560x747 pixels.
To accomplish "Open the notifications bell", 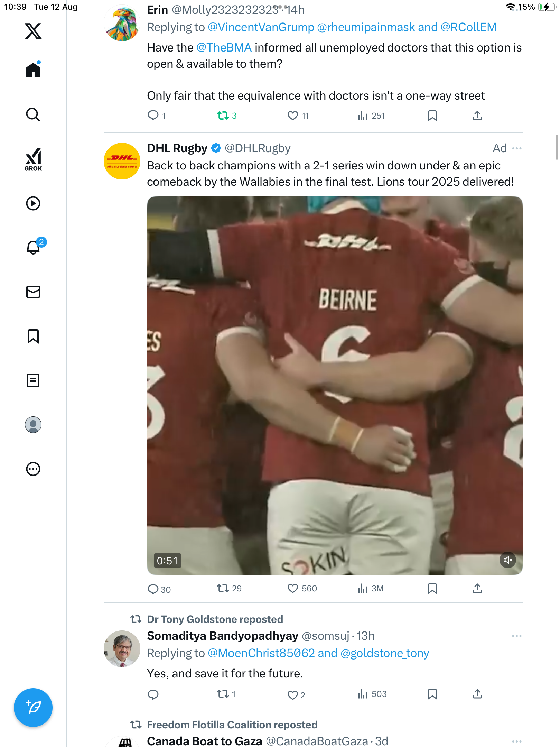I will point(33,247).
